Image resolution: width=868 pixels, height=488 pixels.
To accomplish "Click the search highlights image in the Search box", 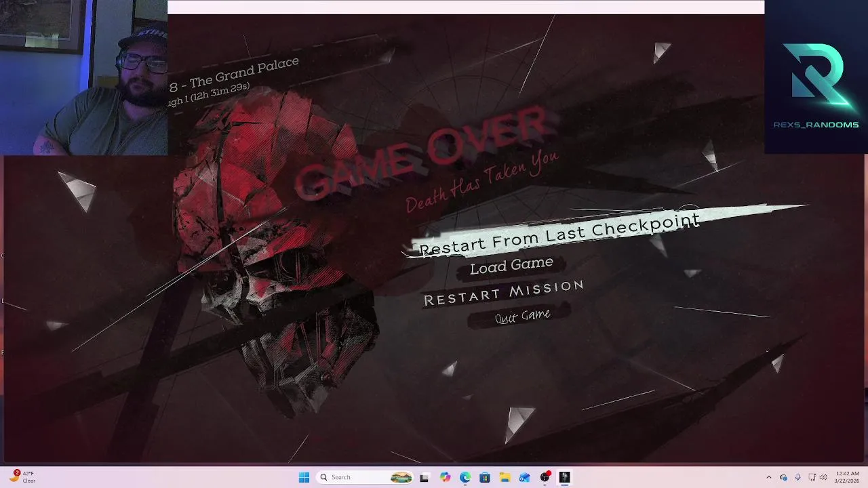I will [x=401, y=477].
